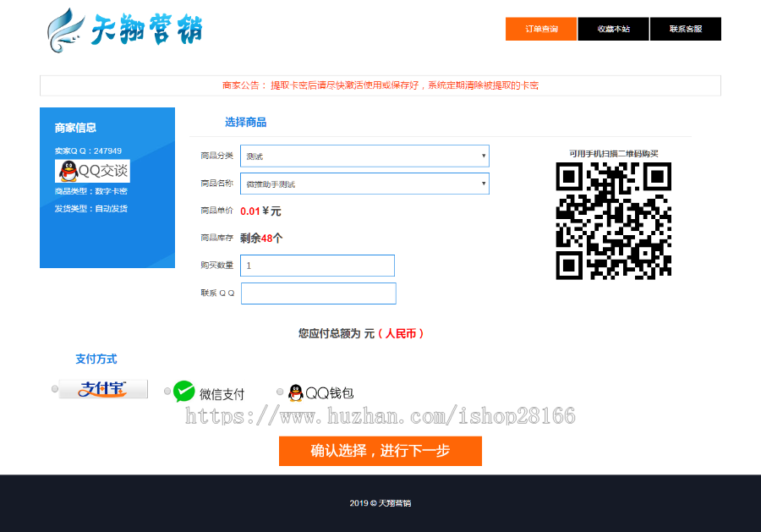The width and height of the screenshot is (761, 532).
Task: Click the 商家公告 announcement notice text
Action: coord(380,85)
